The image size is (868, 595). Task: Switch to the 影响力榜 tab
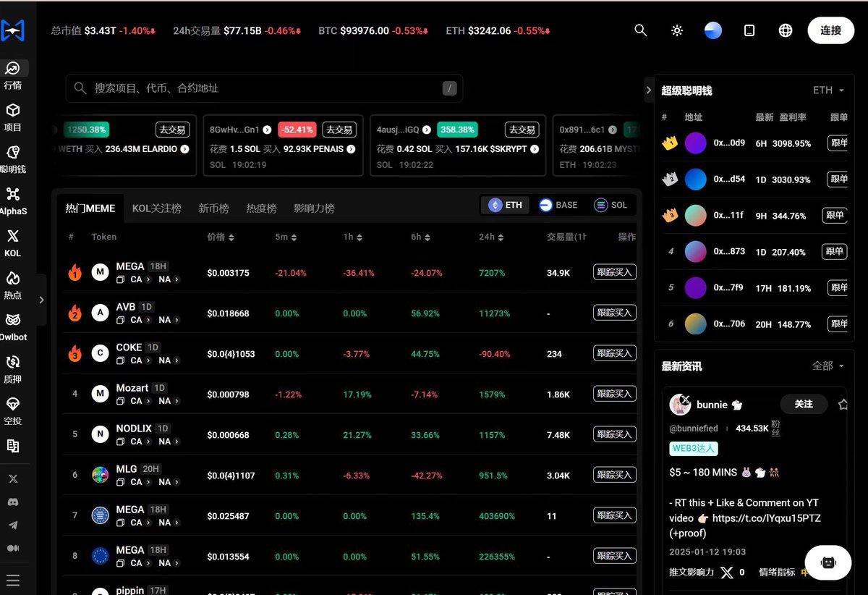(314, 208)
